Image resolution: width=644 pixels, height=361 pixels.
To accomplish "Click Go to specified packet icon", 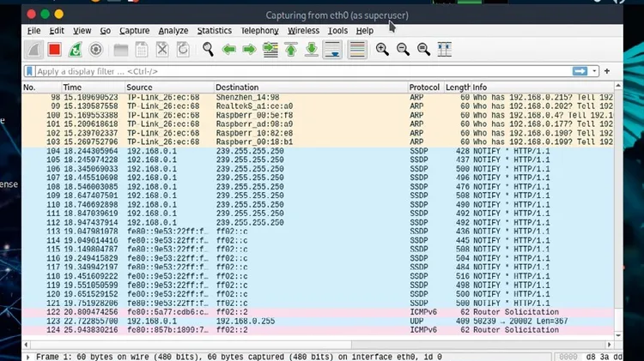I will pos(270,50).
